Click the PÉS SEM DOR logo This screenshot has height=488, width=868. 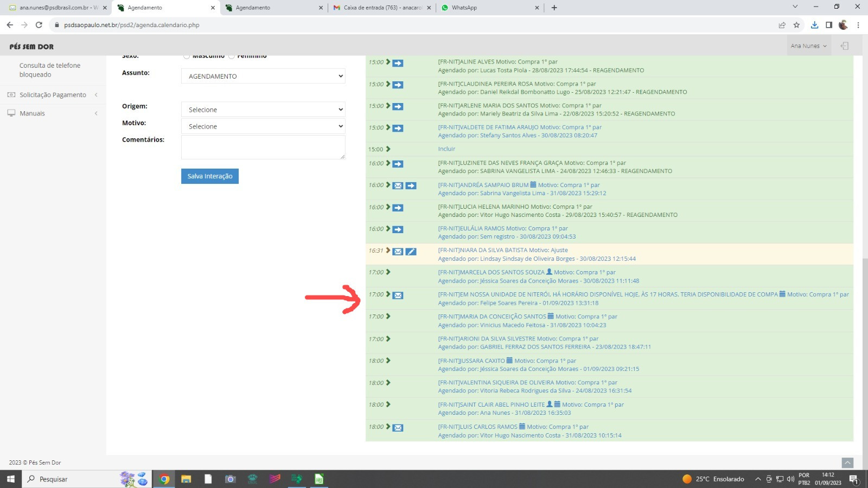click(x=31, y=47)
